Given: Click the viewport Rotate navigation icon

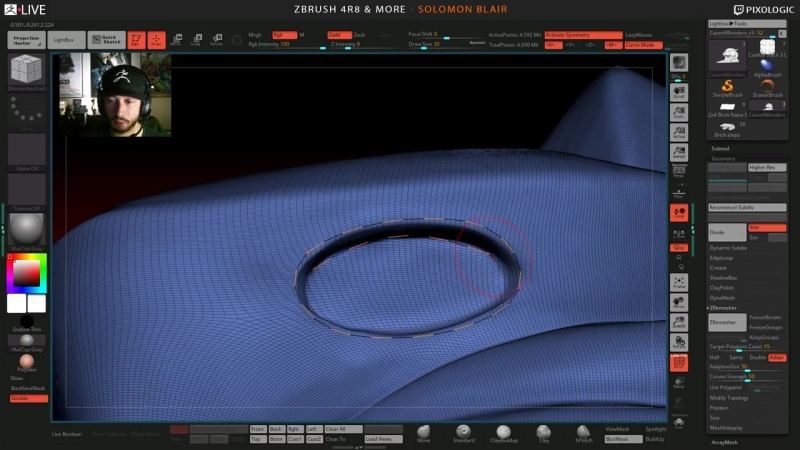Looking at the screenshot, I should click(679, 342).
